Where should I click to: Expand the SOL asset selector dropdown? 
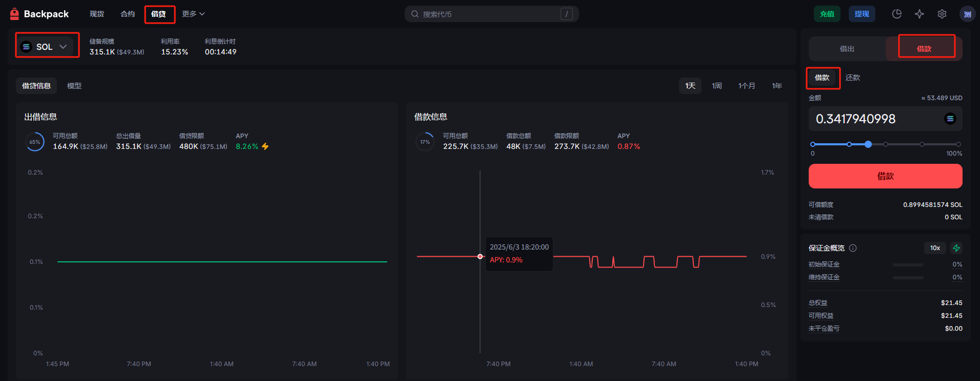tap(47, 47)
